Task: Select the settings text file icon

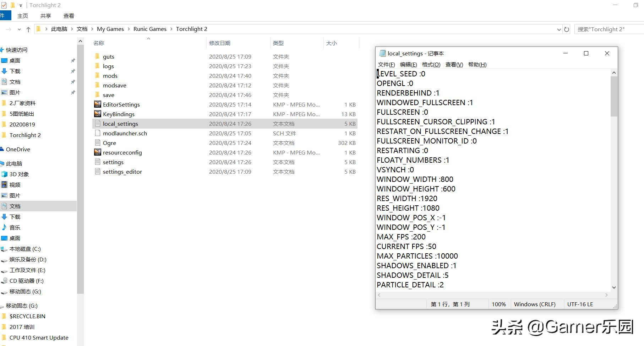Action: (x=98, y=162)
